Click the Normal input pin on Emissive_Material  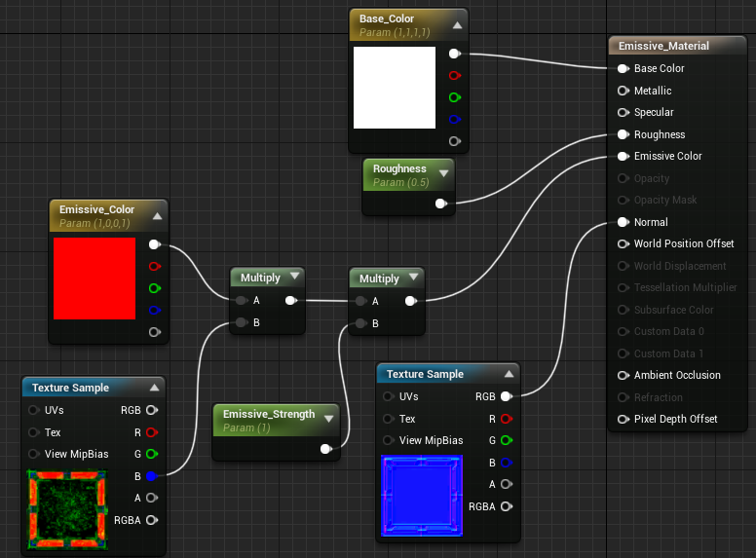coord(624,222)
